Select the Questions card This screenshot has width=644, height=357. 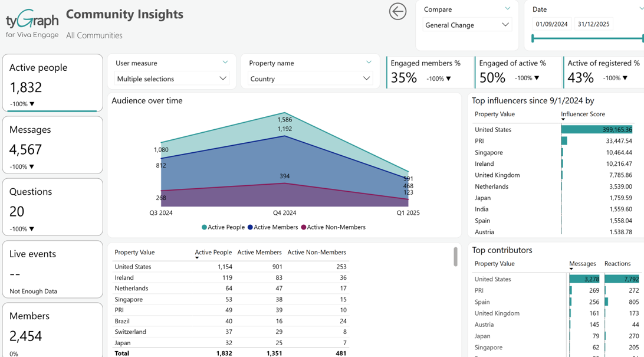(52, 207)
